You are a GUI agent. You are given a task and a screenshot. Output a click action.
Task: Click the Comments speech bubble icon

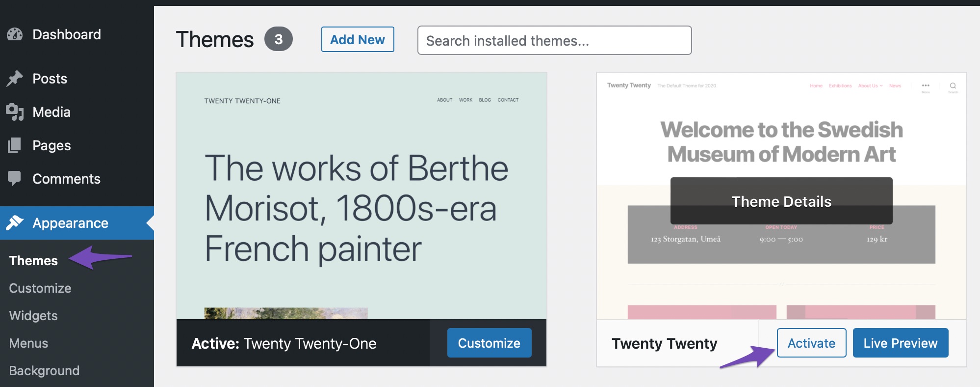[15, 179]
